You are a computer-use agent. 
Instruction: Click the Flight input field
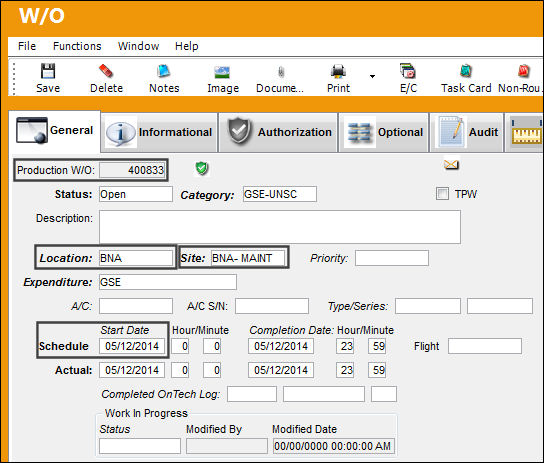point(485,346)
